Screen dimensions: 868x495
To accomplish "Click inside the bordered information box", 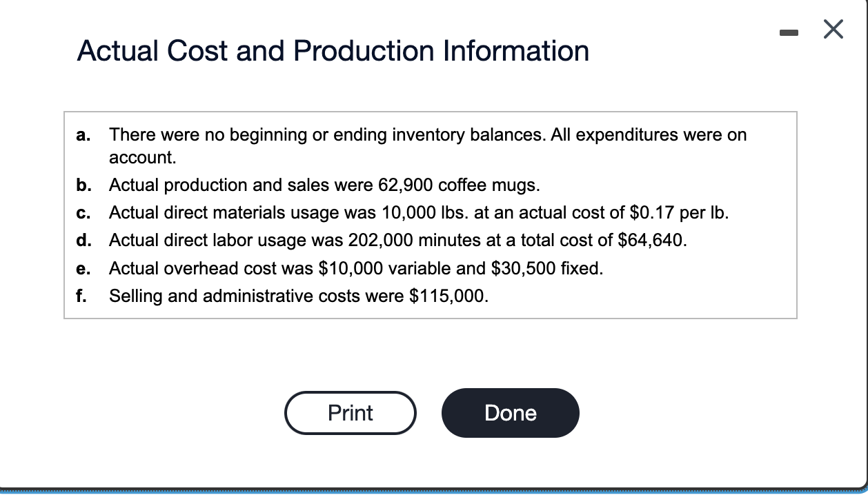I will pos(431,214).
